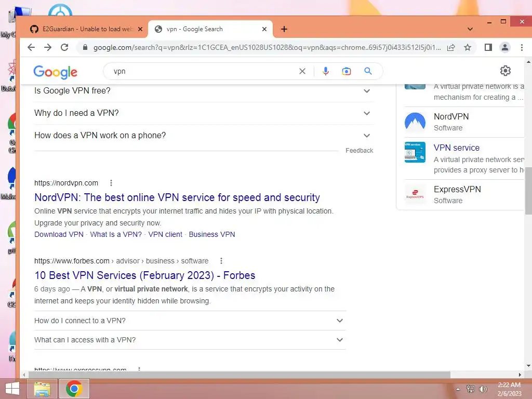Click the horizontal scrollbar right arrow
532x399 pixels.
pyautogui.click(x=520, y=375)
